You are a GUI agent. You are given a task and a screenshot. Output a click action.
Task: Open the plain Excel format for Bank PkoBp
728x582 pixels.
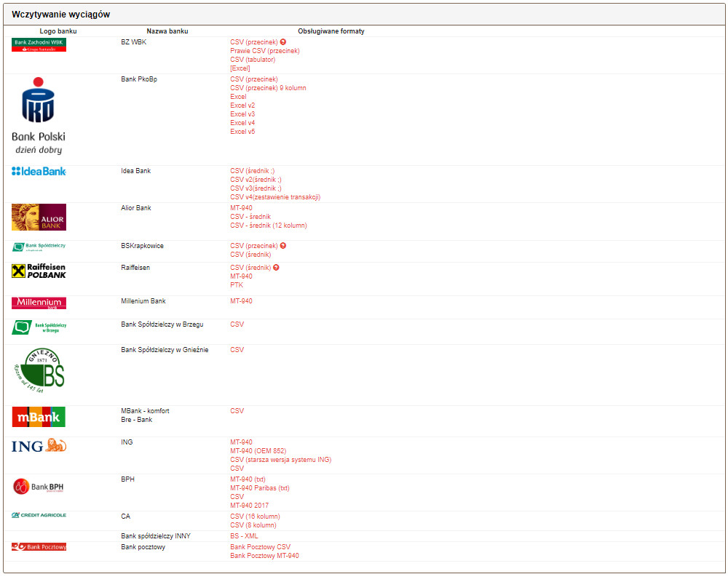coord(238,97)
